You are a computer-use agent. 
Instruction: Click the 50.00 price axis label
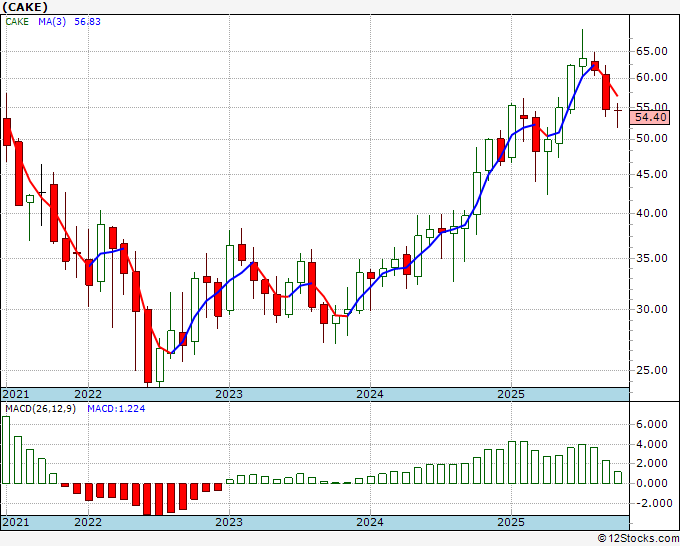651,138
